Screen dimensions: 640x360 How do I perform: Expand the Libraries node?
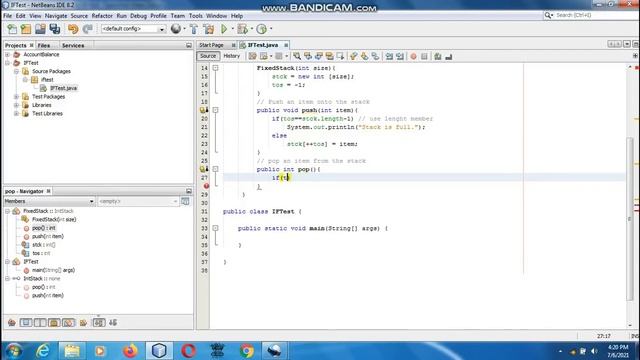16,105
